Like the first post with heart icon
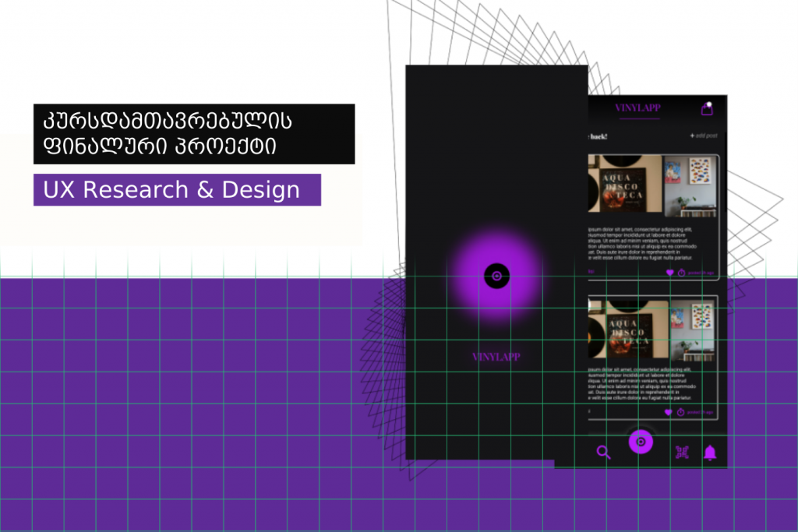This screenshot has height=532, width=798. 669,272
